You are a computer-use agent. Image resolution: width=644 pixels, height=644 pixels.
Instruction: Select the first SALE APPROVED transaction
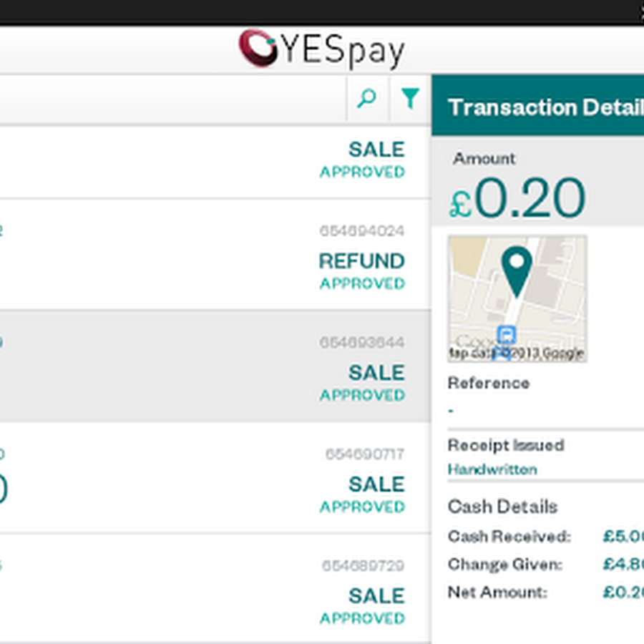click(x=215, y=161)
